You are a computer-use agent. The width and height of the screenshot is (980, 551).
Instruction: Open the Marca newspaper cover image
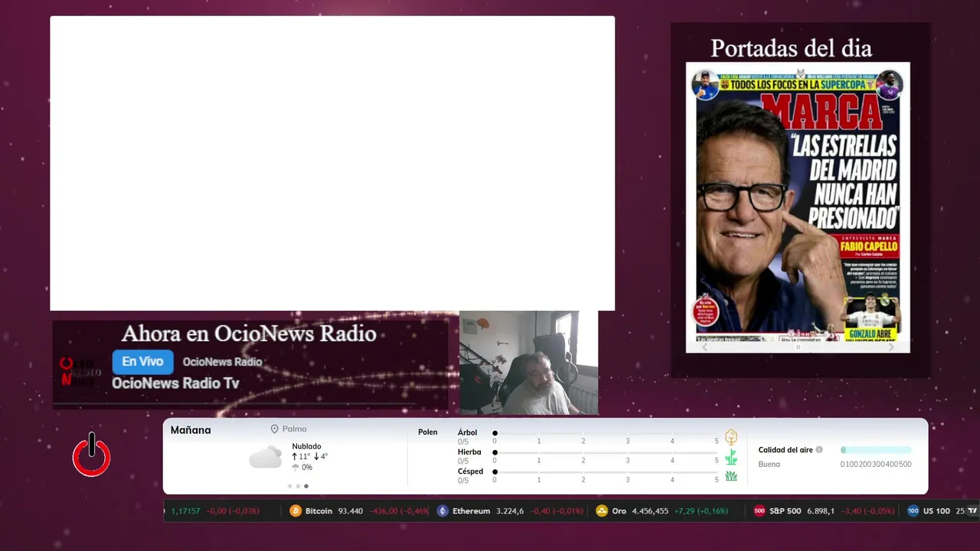[x=798, y=202]
